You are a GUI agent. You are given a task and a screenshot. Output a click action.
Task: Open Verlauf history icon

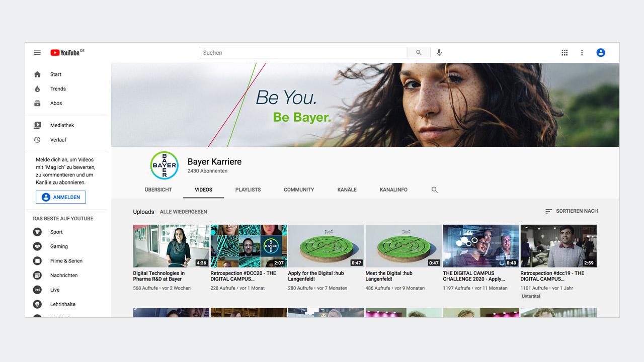point(37,140)
